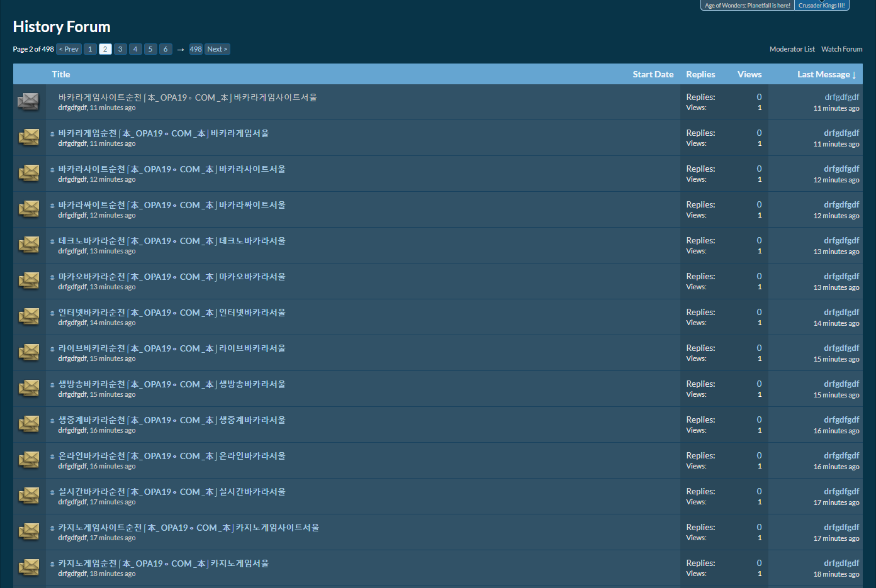Screen dimensions: 876x588
Task: Jump to last page 498
Action: [196, 49]
